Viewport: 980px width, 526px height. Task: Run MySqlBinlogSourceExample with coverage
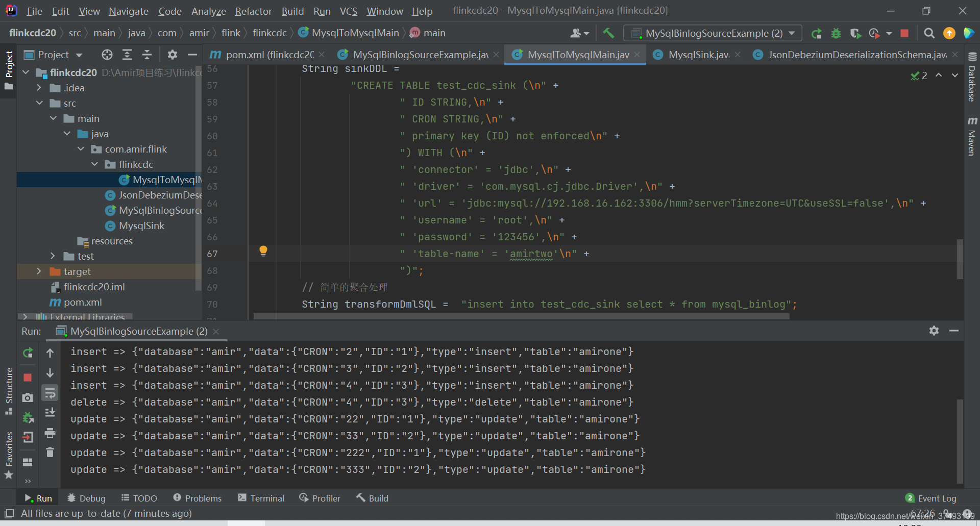(x=855, y=33)
